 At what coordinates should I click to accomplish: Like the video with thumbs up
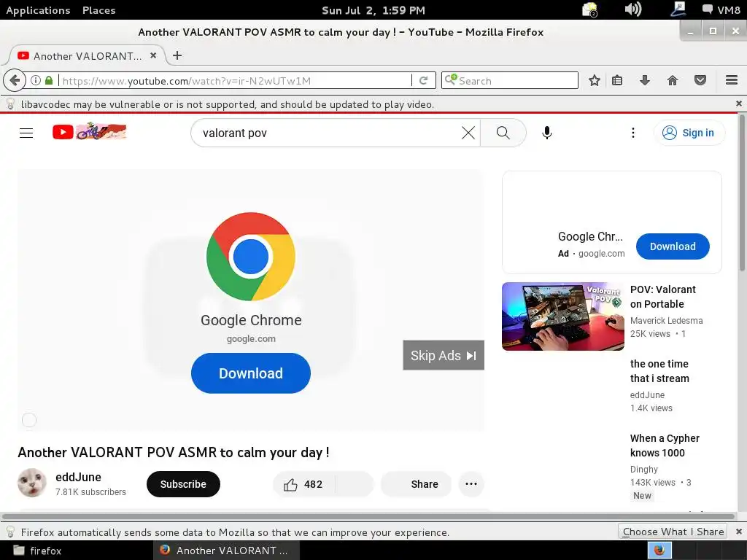tap(304, 484)
